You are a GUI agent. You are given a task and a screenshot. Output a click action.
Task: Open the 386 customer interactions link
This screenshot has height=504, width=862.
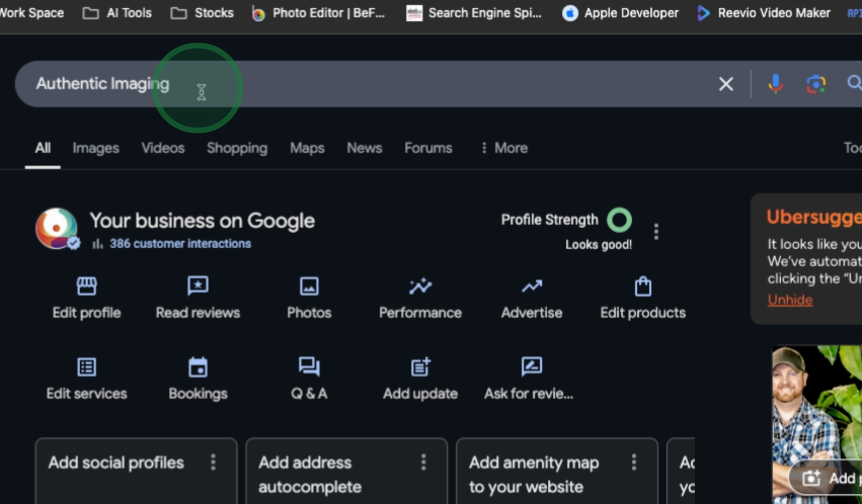click(x=180, y=244)
